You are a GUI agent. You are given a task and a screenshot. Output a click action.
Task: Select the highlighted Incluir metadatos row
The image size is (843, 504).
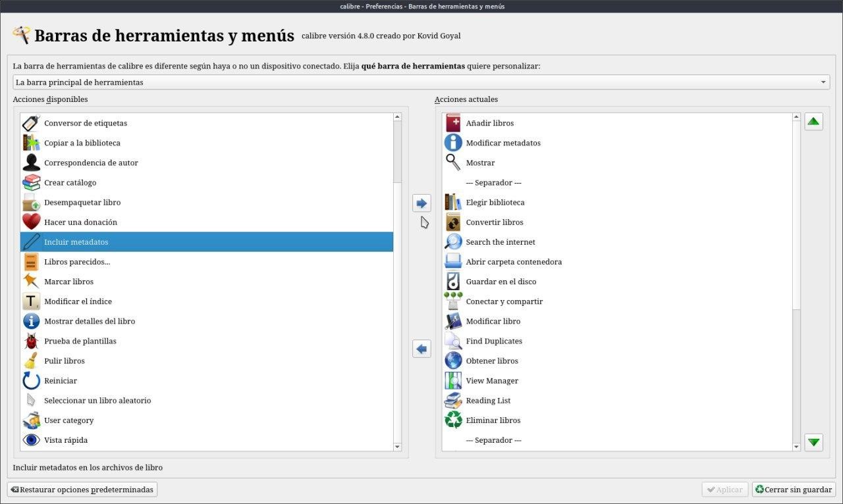pyautogui.click(x=207, y=241)
